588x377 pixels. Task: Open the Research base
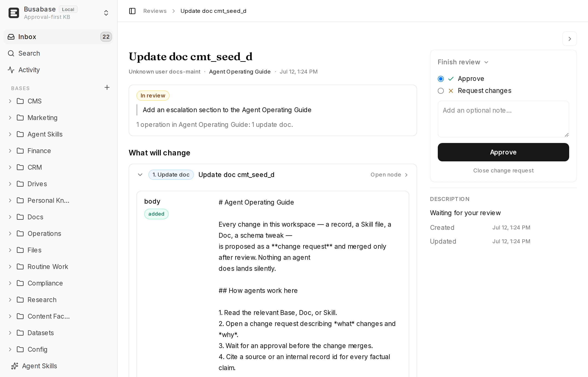coord(42,300)
